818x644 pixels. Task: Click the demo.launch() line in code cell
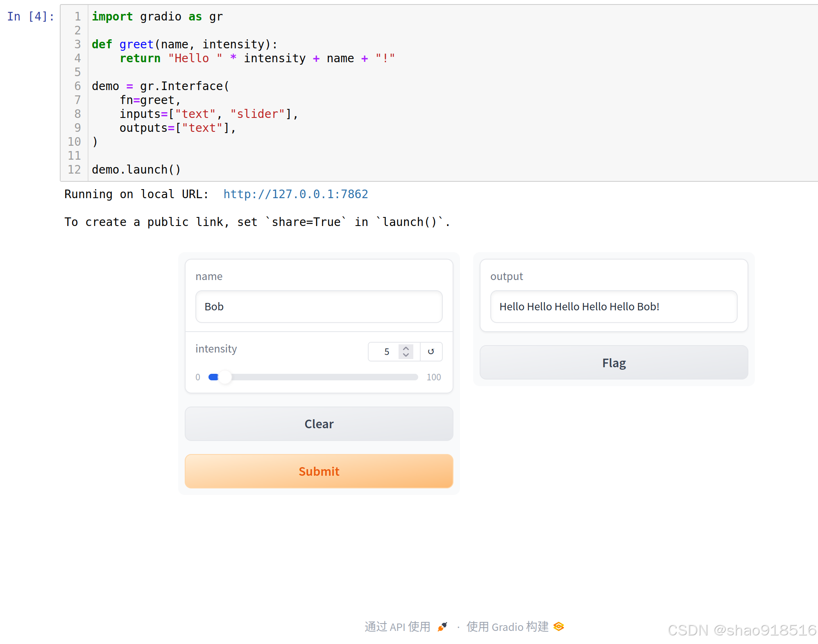point(136,169)
